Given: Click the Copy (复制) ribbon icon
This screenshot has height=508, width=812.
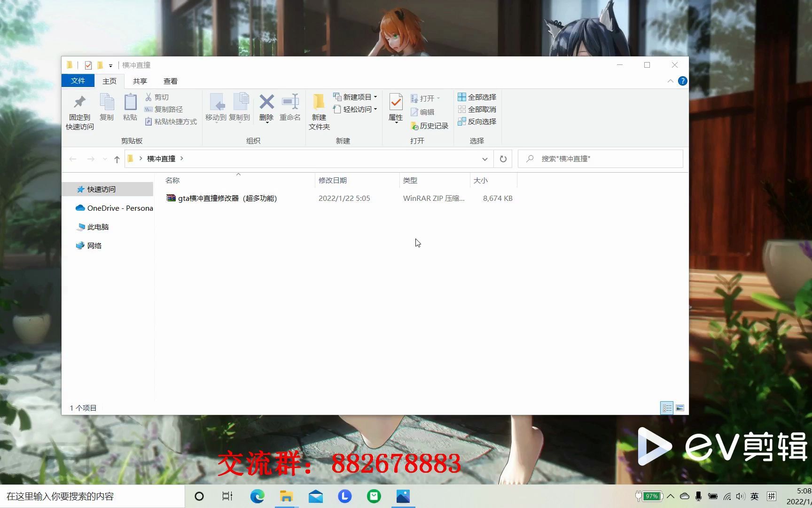Looking at the screenshot, I should [x=107, y=102].
